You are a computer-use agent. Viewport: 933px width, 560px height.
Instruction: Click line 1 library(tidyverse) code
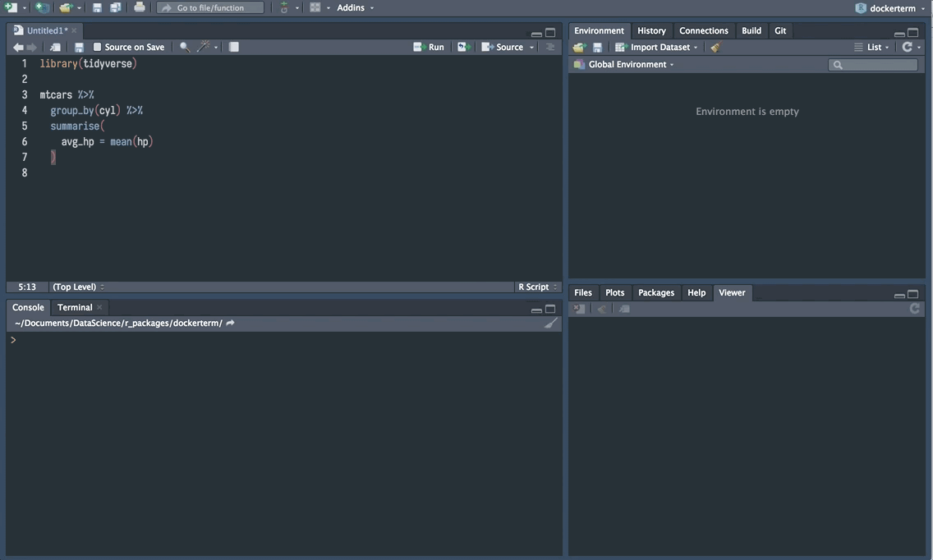click(x=88, y=64)
